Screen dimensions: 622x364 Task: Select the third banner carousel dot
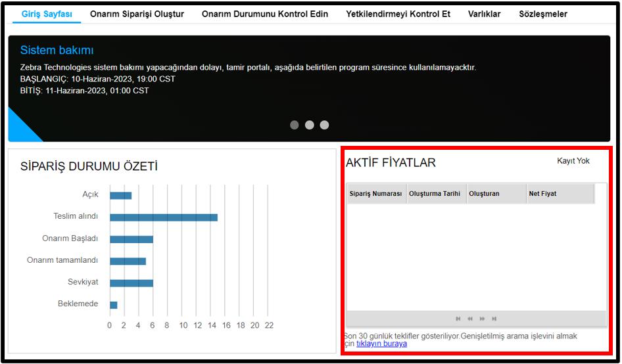(x=325, y=125)
